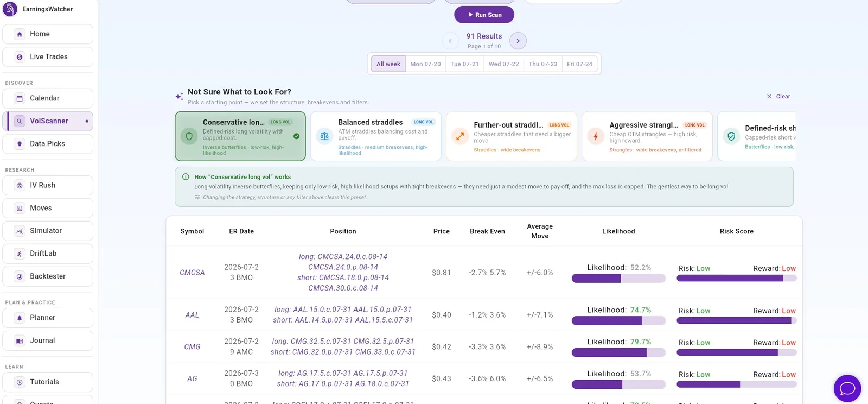The width and height of the screenshot is (868, 404).
Task: Click CMCSA price $0.81
Action: [442, 273]
